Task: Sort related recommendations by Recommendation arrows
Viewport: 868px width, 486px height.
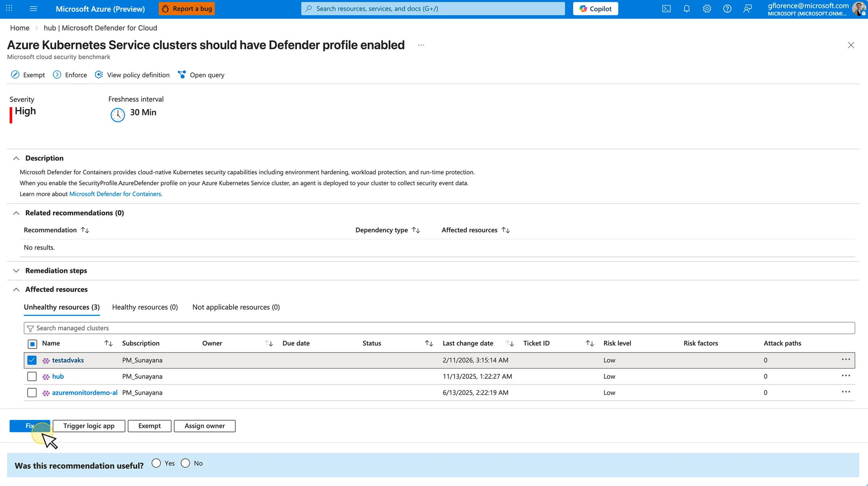Action: (x=85, y=230)
